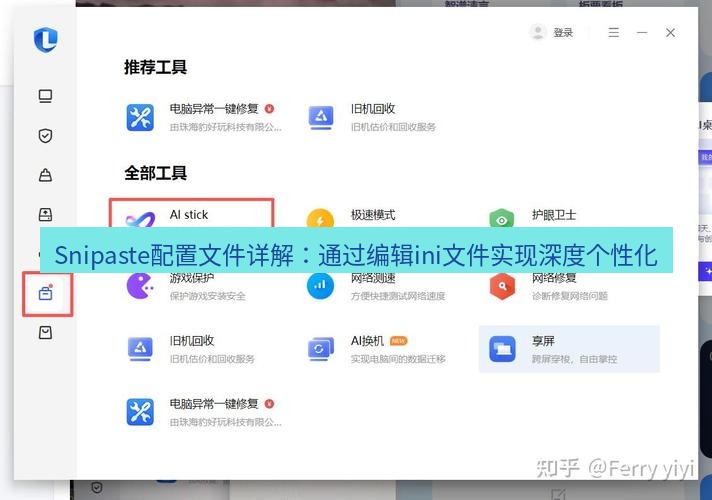Click the NEW badge beside AI换机
The height and width of the screenshot is (500, 712).
399,341
